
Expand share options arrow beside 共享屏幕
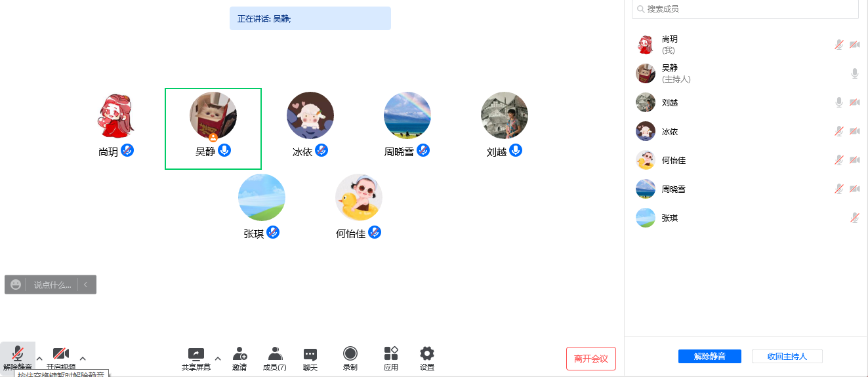(x=218, y=358)
